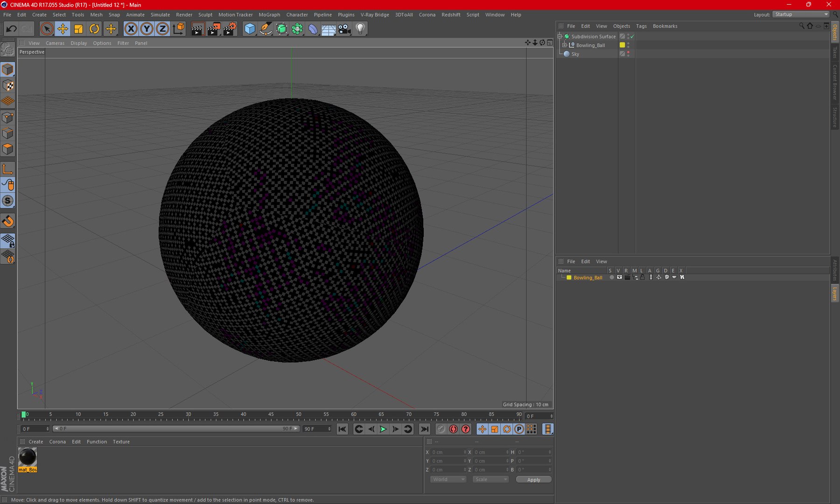Open the Layers side tab

[x=835, y=294]
